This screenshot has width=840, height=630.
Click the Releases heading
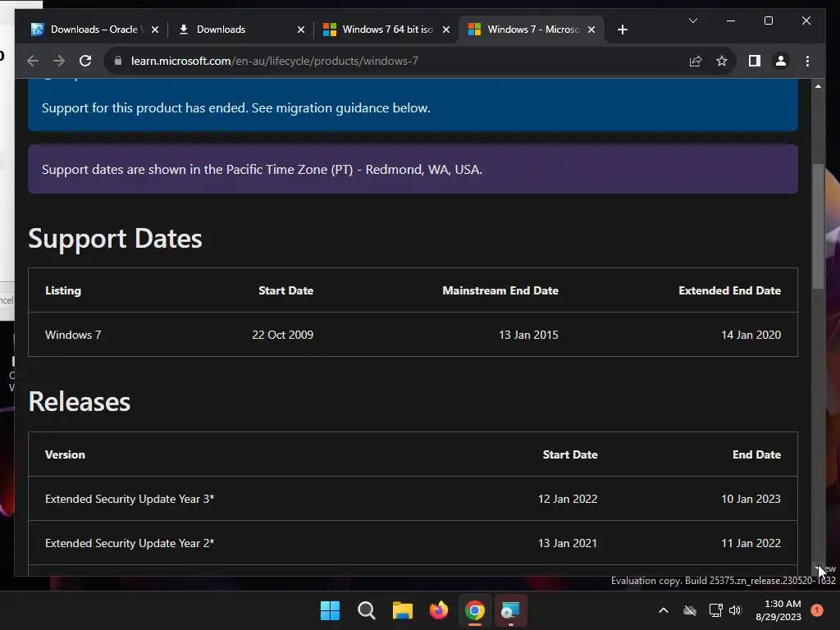[x=80, y=402]
